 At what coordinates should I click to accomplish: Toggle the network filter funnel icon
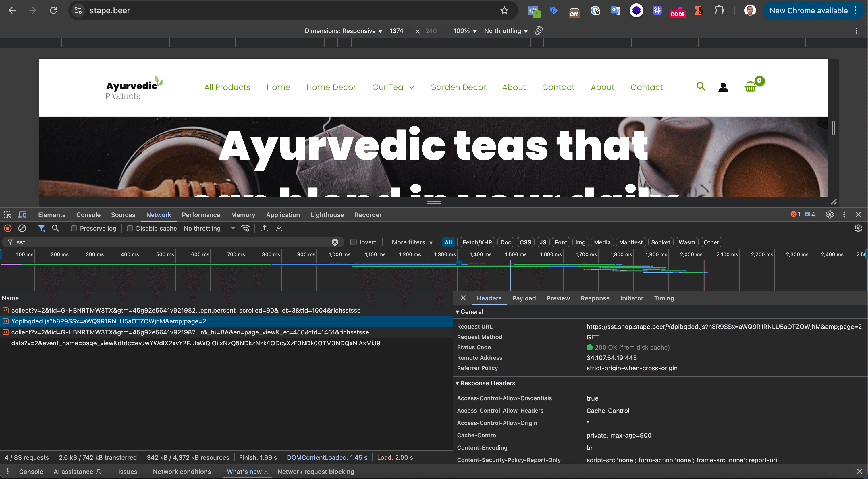[x=41, y=228]
